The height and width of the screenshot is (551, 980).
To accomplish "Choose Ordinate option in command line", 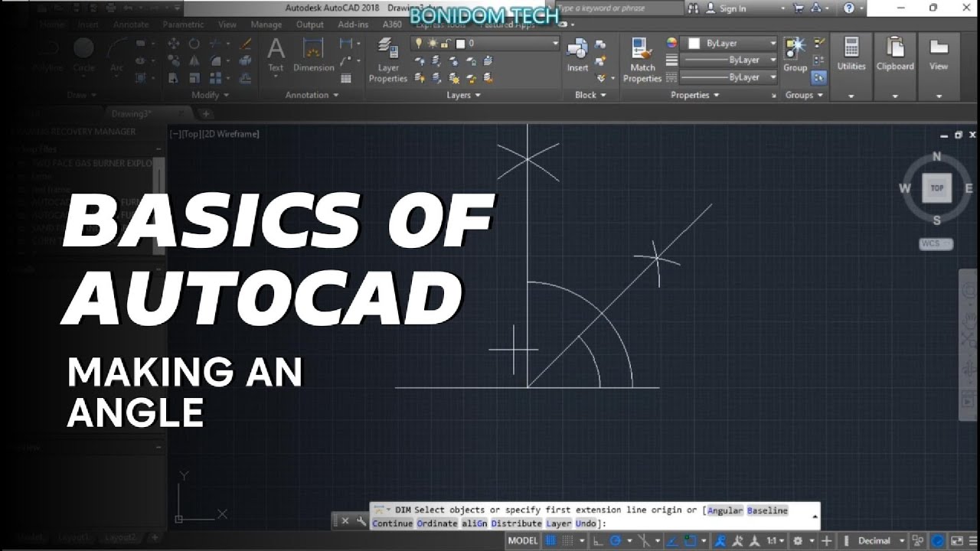I will pos(436,523).
